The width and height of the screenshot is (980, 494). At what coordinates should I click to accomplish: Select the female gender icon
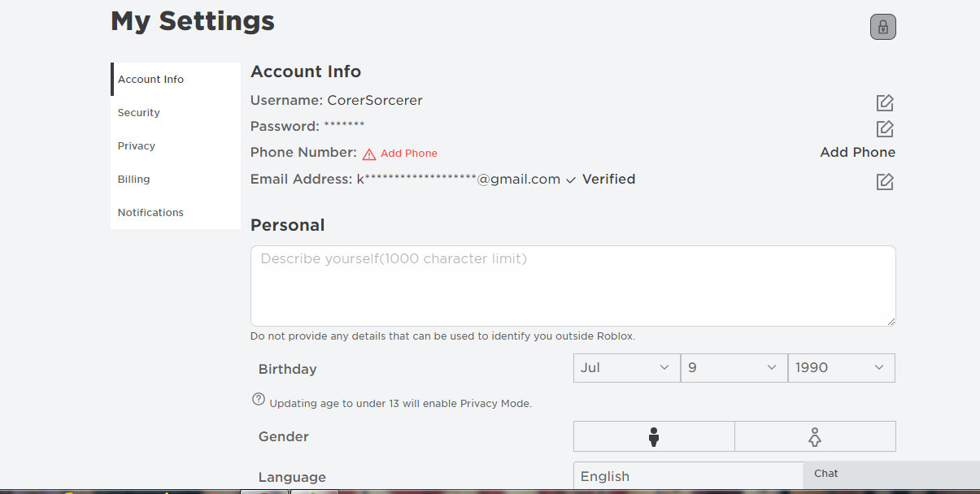tap(815, 437)
